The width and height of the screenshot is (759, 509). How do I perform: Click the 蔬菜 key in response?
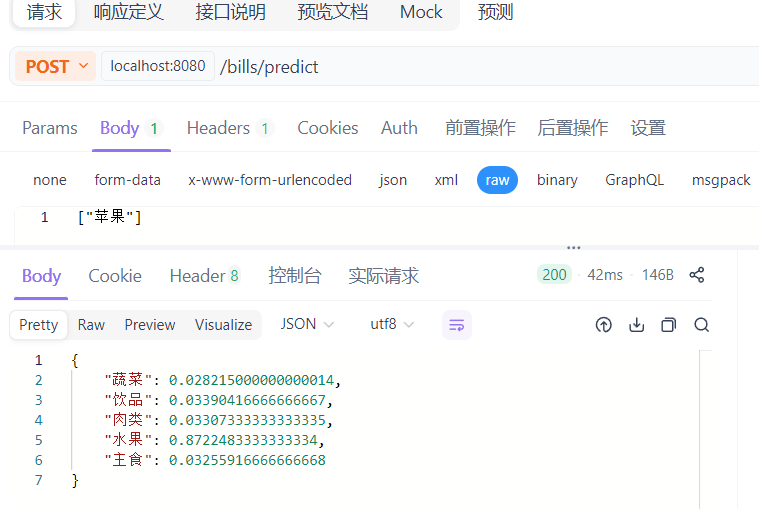[128, 380]
